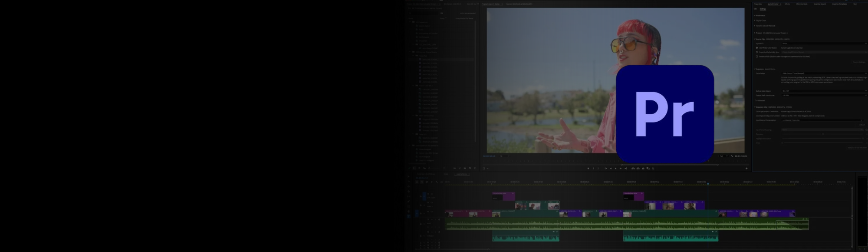This screenshot has height=252, width=868.
Task: Click the large Premiere Pro logo
Action: pos(664,114)
